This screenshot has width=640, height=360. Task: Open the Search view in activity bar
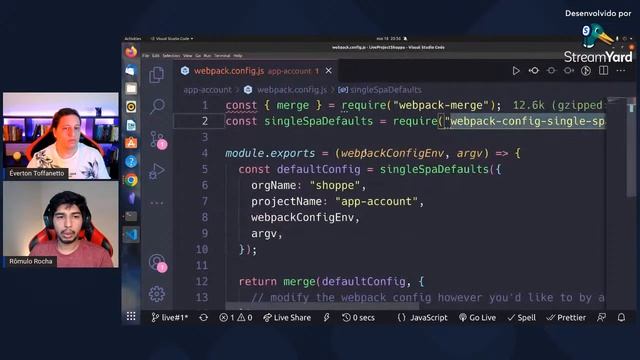[157, 107]
